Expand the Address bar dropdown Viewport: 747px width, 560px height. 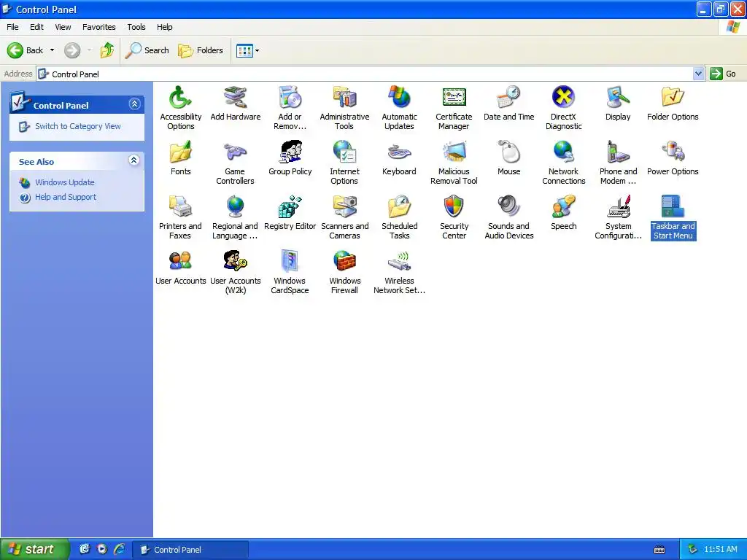698,74
